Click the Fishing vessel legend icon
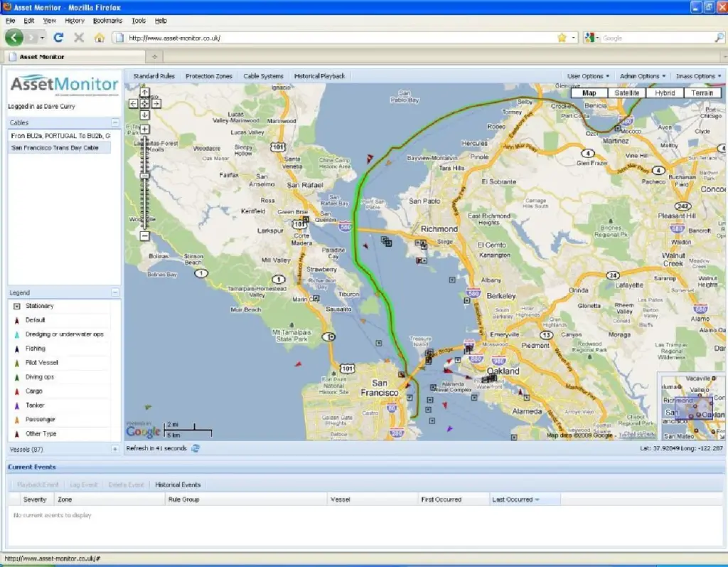The height and width of the screenshot is (567, 728). [x=17, y=349]
